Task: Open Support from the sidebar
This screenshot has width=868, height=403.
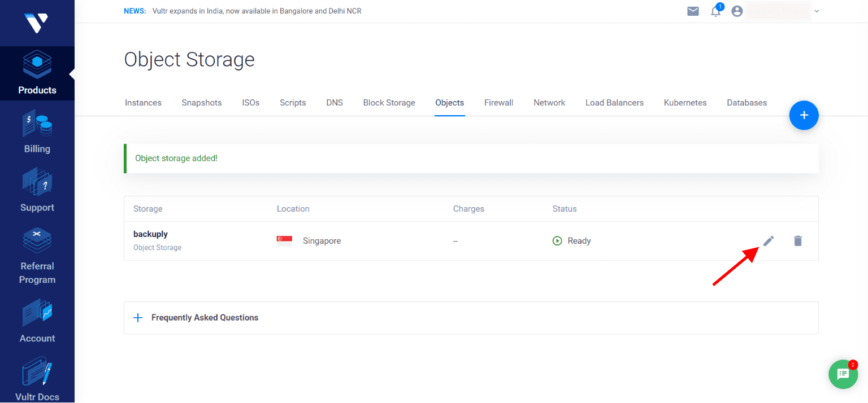Action: point(37,190)
